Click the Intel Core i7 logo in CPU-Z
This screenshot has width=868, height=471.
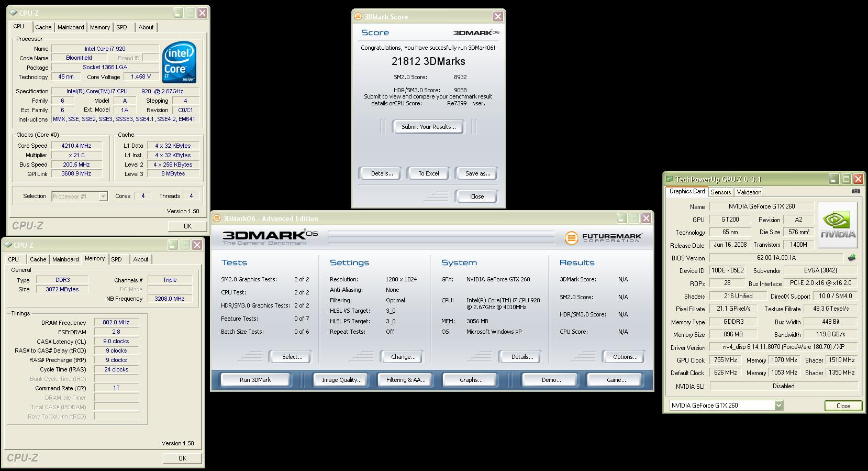click(x=180, y=62)
